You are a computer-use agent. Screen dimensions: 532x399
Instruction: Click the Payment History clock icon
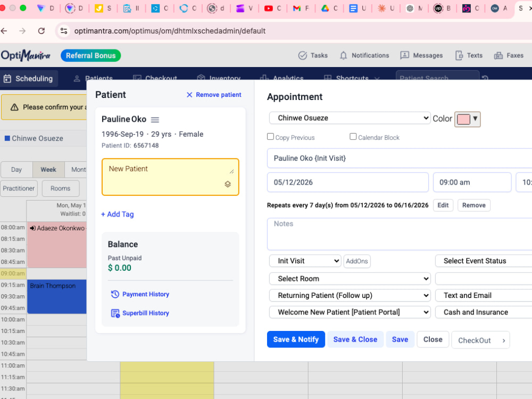(115, 294)
